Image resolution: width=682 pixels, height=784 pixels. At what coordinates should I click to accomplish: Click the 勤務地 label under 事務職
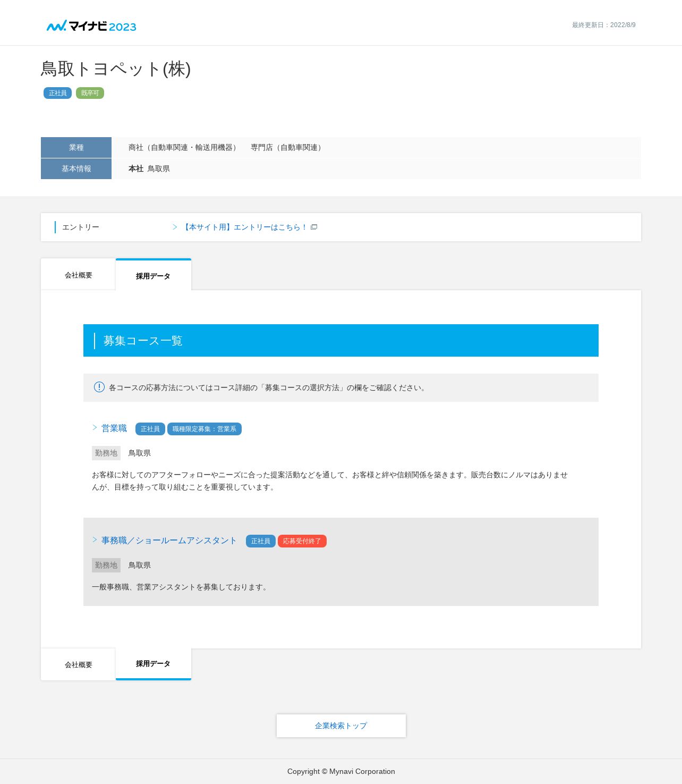[x=106, y=565]
